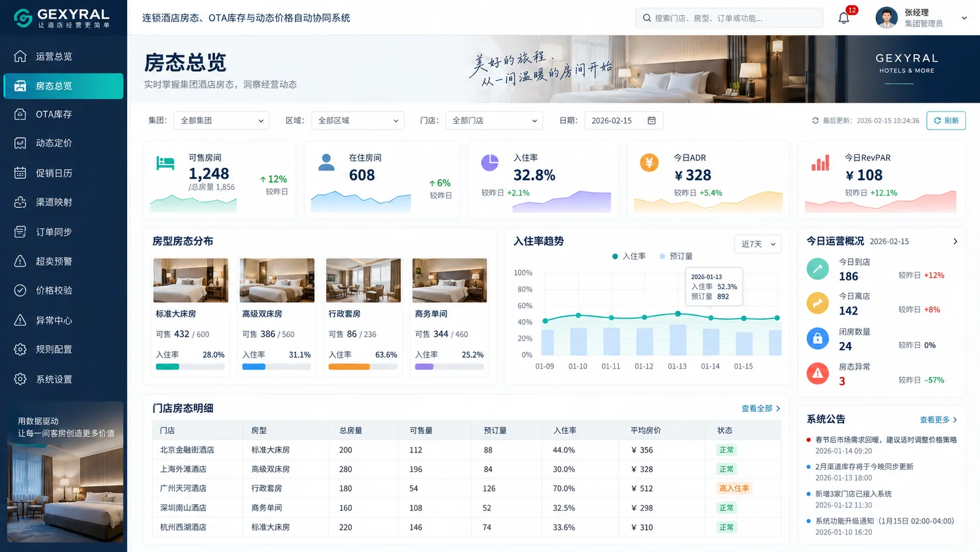Expand the user account menu chevron

pyautogui.click(x=964, y=18)
